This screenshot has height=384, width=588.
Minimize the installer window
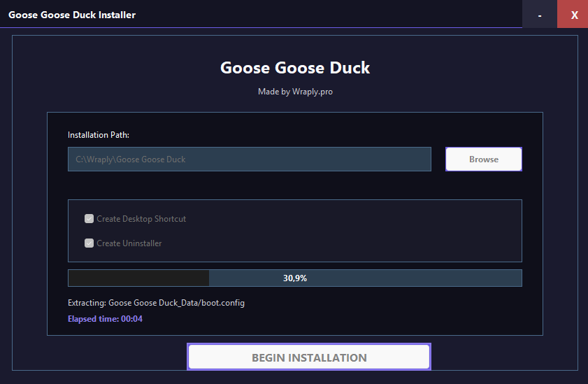click(540, 14)
